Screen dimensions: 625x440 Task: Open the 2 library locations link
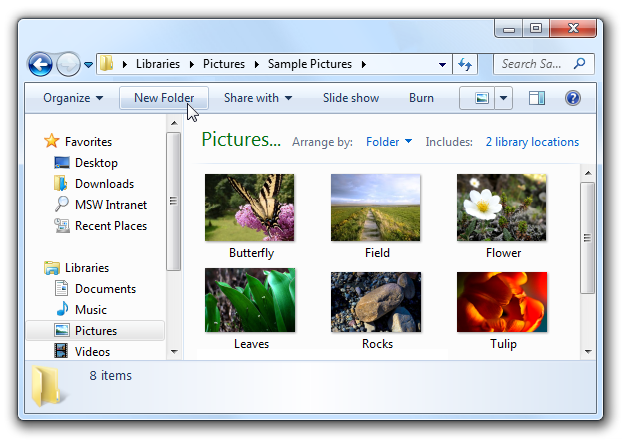[x=532, y=141]
